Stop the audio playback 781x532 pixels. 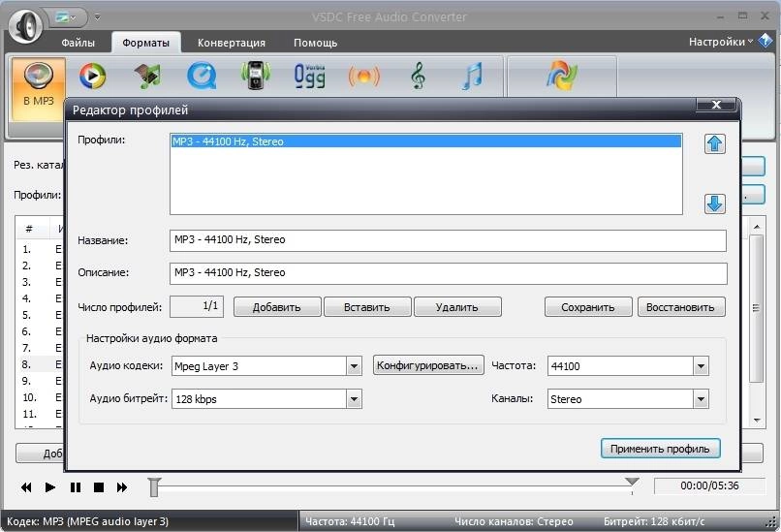pyautogui.click(x=99, y=487)
